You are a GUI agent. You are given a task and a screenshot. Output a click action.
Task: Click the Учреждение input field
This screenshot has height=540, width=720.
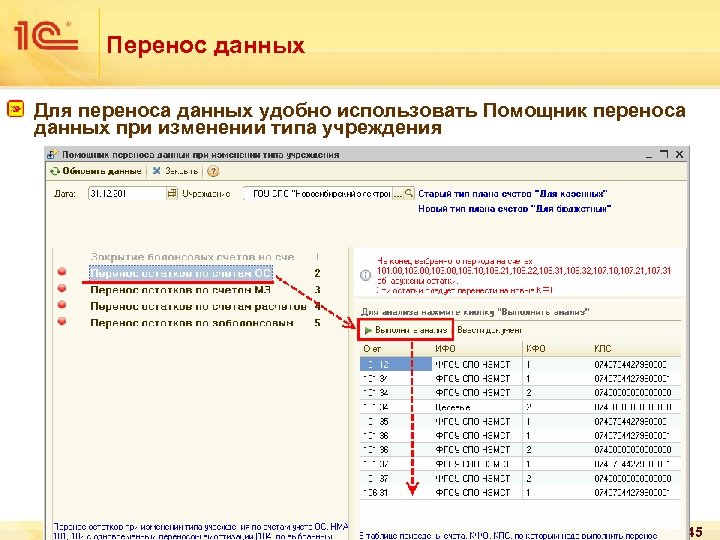318,194
